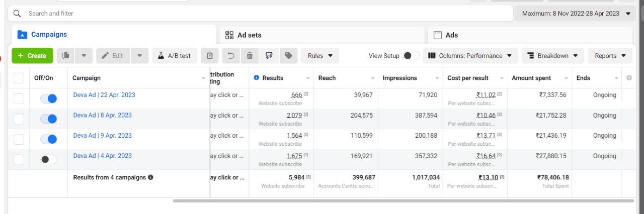Open the Columns: Performance dropdown
Screen dimensions: 644x214
click(469, 56)
